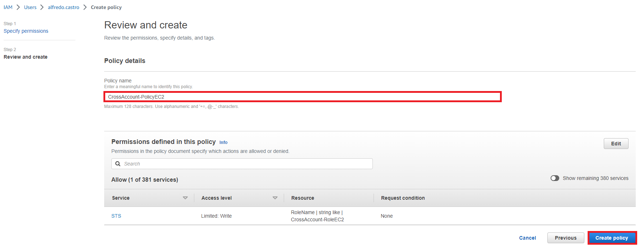Click the Edit button

tap(616, 144)
